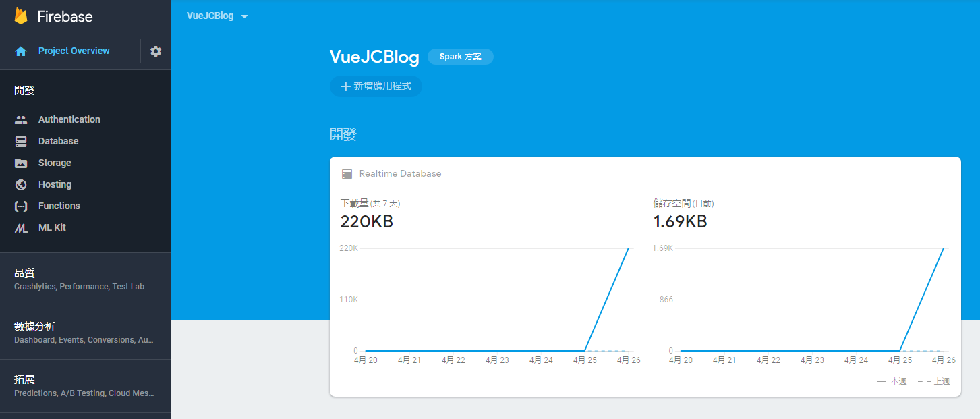Select ML Kit in the sidebar

point(52,227)
